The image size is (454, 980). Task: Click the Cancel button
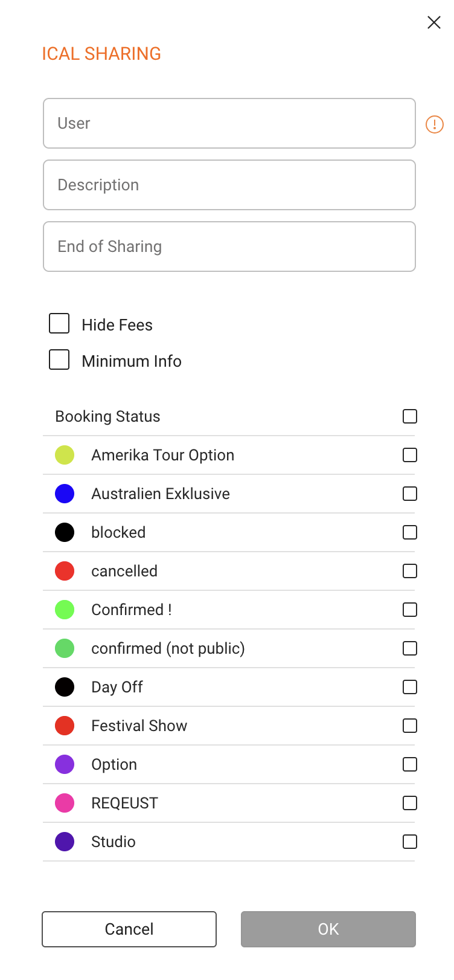[x=129, y=929]
